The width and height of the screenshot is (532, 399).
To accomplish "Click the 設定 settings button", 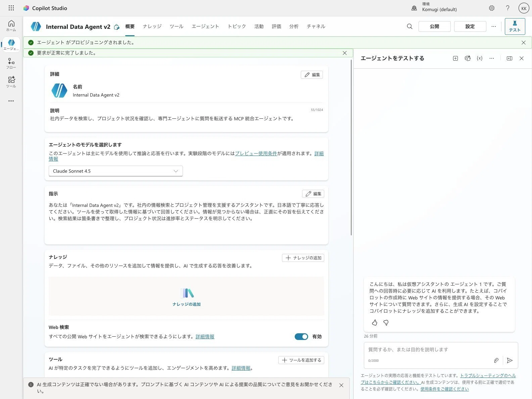I will coord(470,26).
